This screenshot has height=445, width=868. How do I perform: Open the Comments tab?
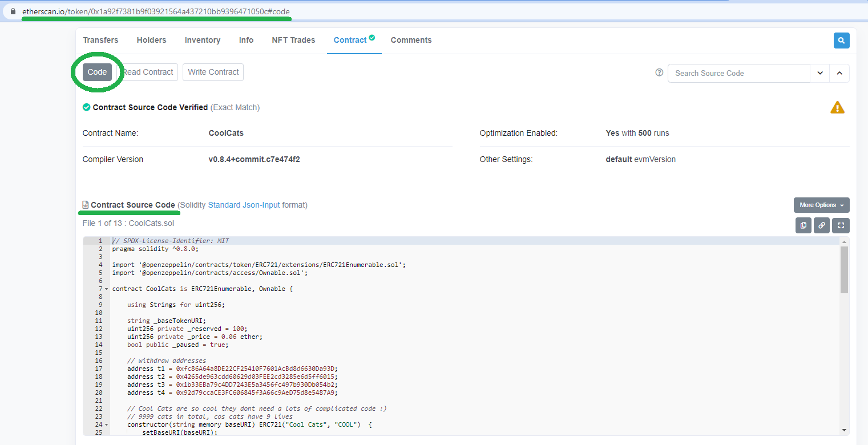point(411,40)
